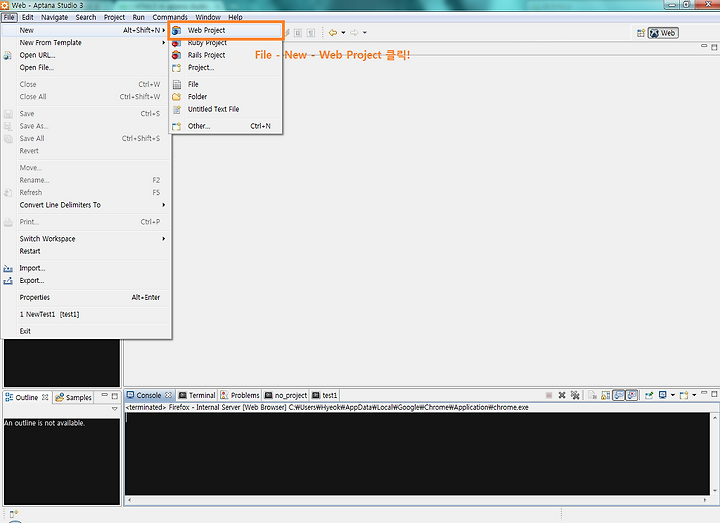The height and width of the screenshot is (523, 720).
Task: Click the Pin Console icon
Action: click(x=649, y=395)
